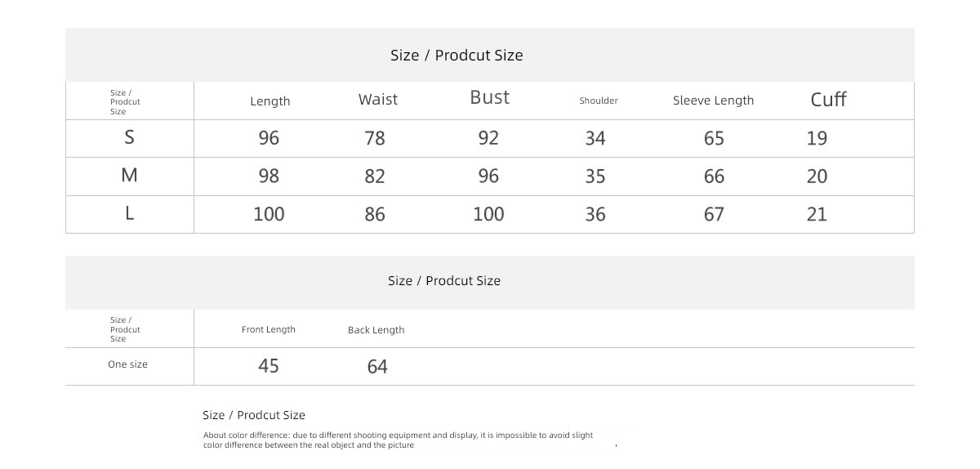Click the 'One size' row label
Viewport: 980px width, 469px height.
[128, 364]
